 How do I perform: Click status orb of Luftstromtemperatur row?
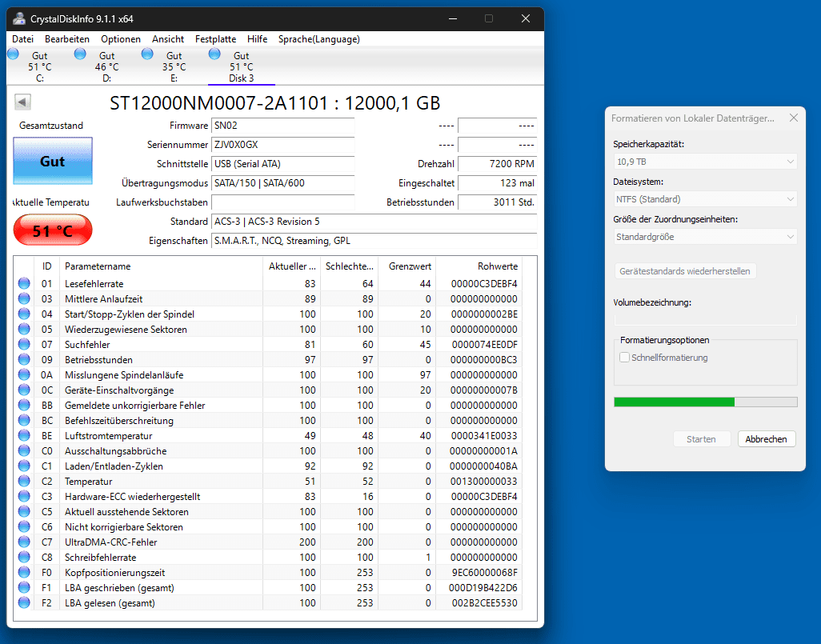click(24, 435)
